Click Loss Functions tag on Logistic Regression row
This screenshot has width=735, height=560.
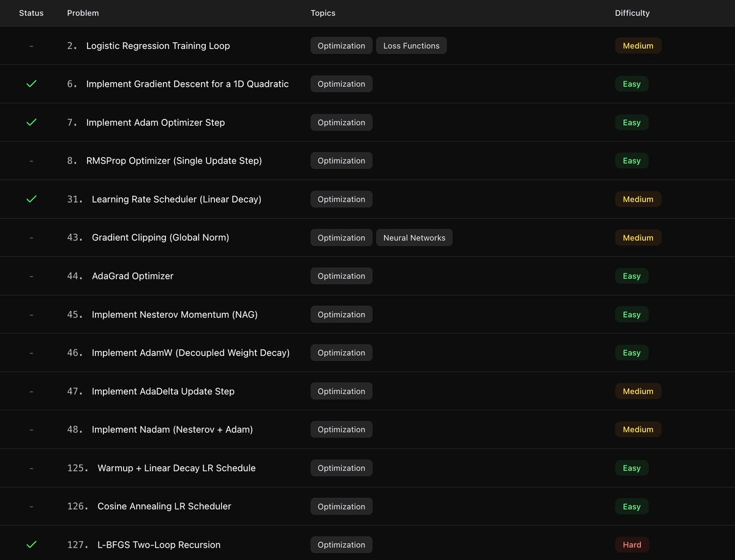coord(412,46)
